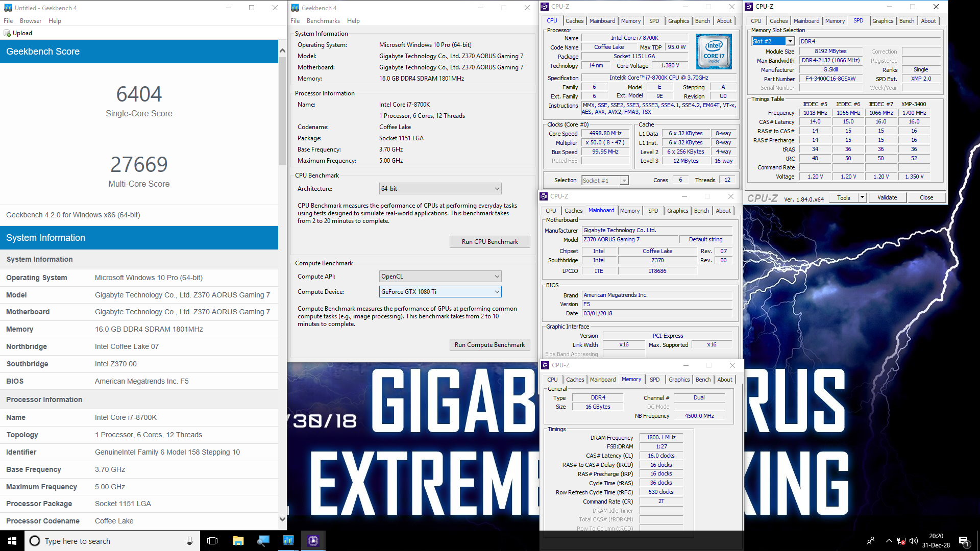Open the Windows Start menu

(12, 541)
